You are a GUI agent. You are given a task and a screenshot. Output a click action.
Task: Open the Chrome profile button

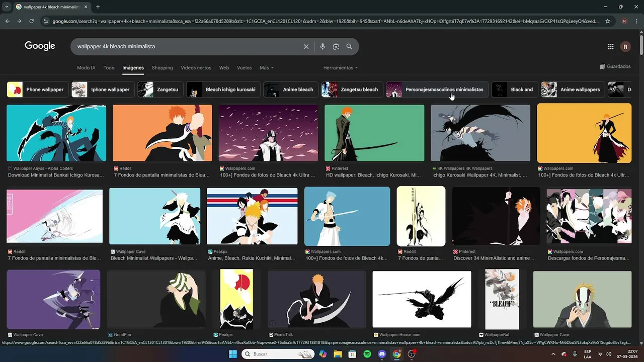tap(624, 21)
